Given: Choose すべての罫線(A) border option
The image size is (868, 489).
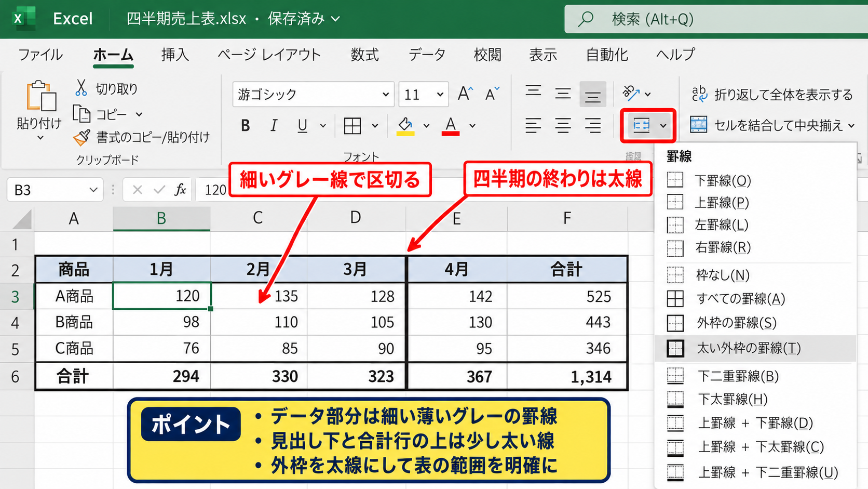Looking at the screenshot, I should 755,299.
